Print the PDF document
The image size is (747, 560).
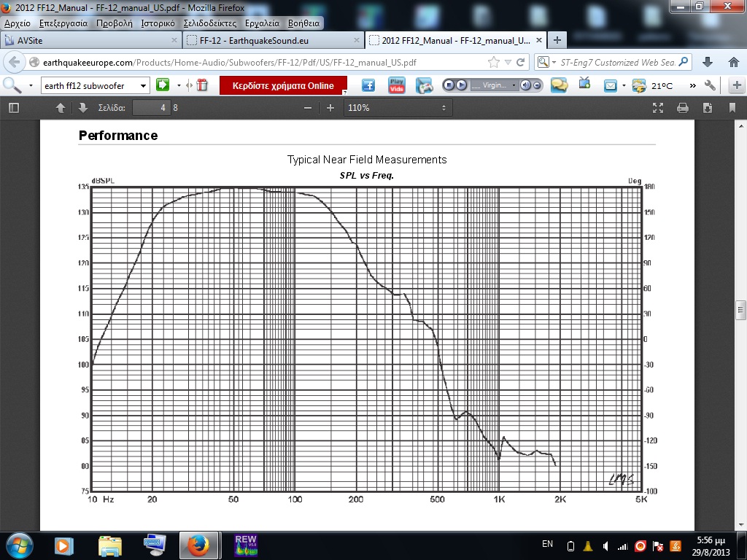point(683,108)
